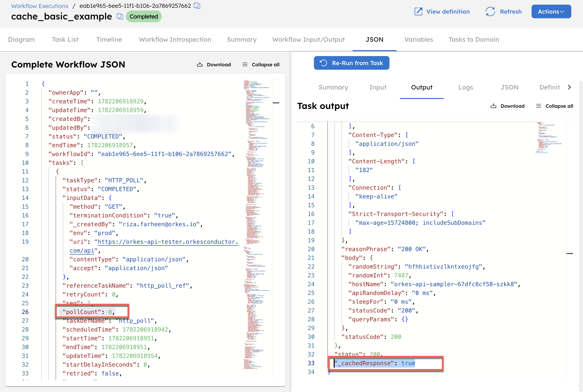Select task panel Output tab
This screenshot has height=392, width=583.
click(422, 87)
